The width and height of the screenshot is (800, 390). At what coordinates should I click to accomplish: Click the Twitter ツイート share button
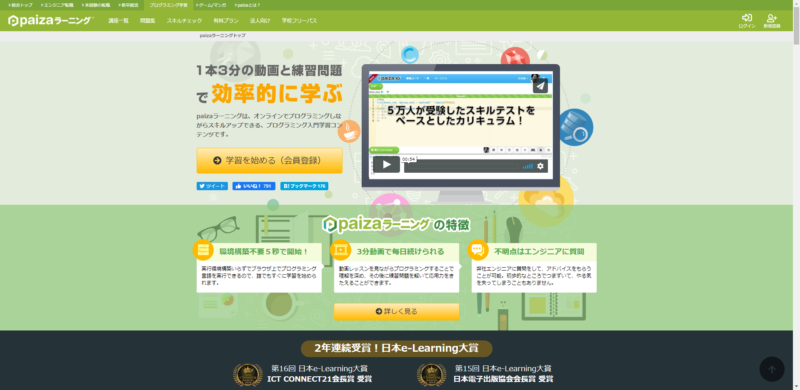coord(212,186)
